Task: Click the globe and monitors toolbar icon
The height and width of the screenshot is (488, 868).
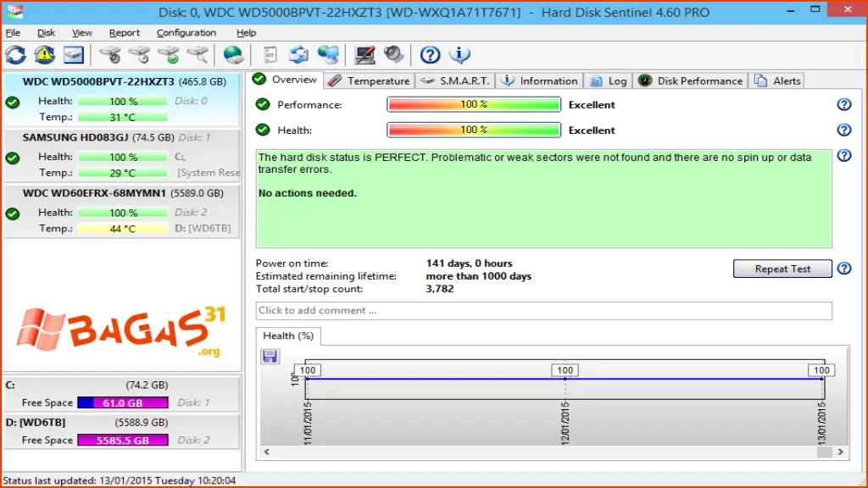Action: [x=328, y=55]
